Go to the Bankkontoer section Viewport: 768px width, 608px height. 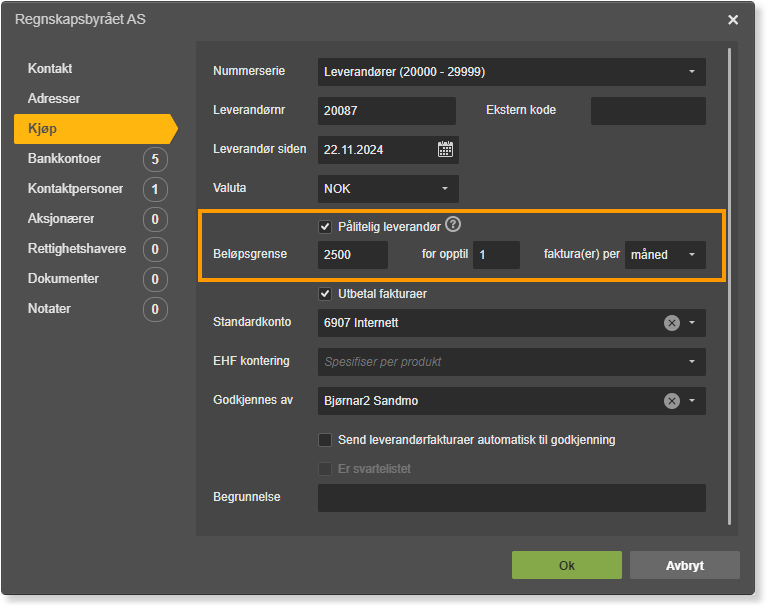pyautogui.click(x=65, y=159)
